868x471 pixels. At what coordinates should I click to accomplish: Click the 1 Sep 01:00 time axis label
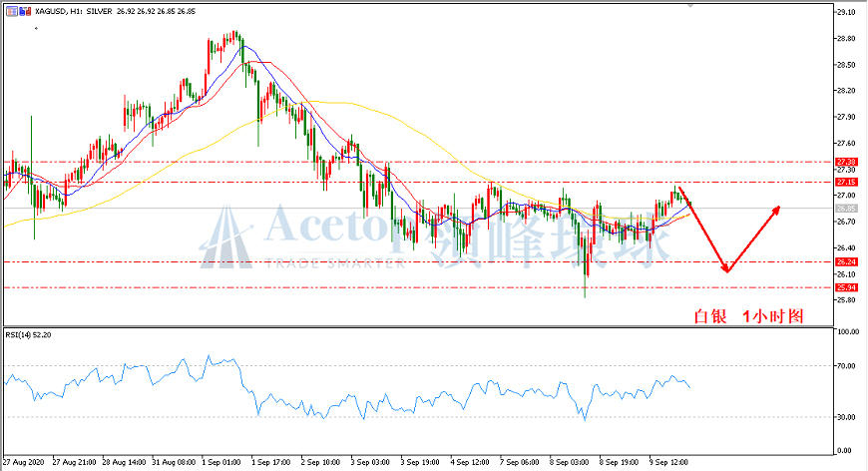(x=221, y=462)
